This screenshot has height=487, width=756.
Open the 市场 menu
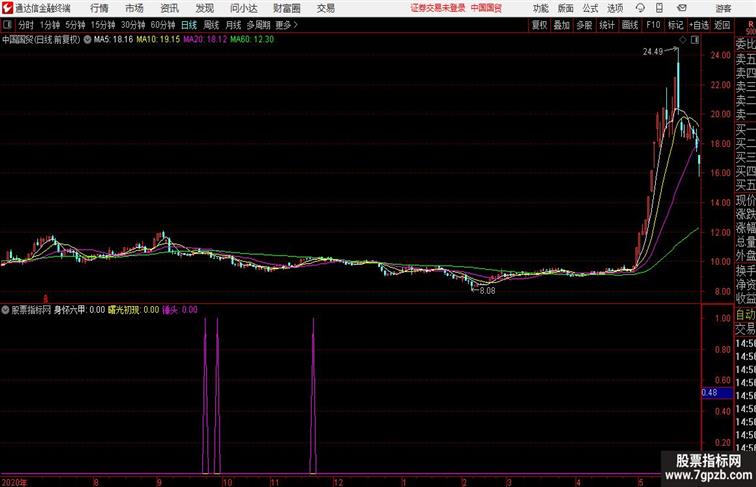134,8
